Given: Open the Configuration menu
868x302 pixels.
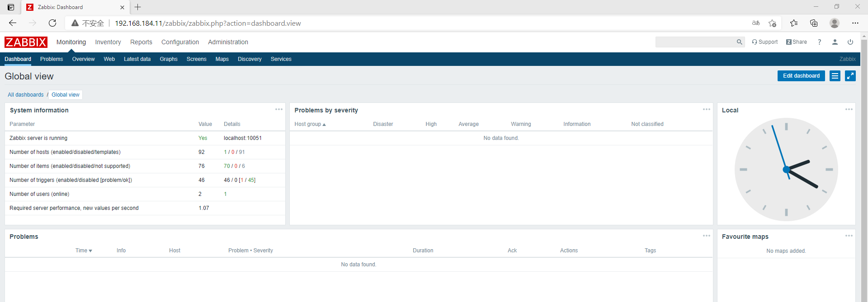Looking at the screenshot, I should point(180,42).
